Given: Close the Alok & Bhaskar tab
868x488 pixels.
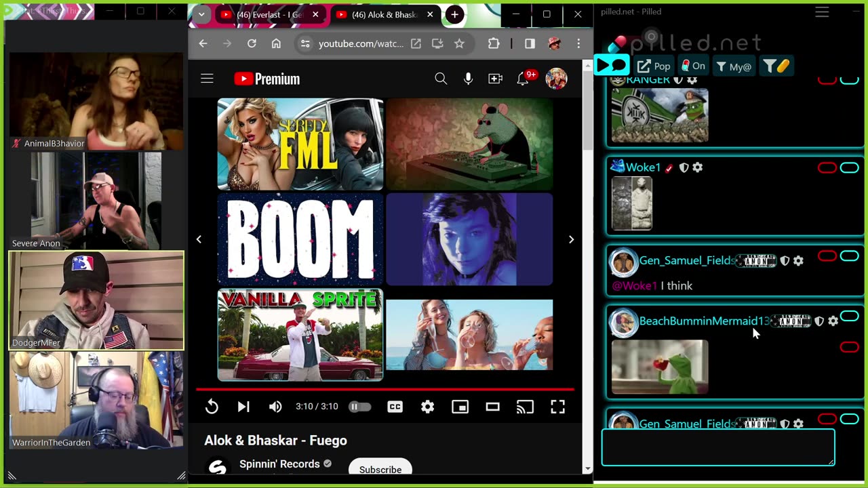Looking at the screenshot, I should pos(430,14).
